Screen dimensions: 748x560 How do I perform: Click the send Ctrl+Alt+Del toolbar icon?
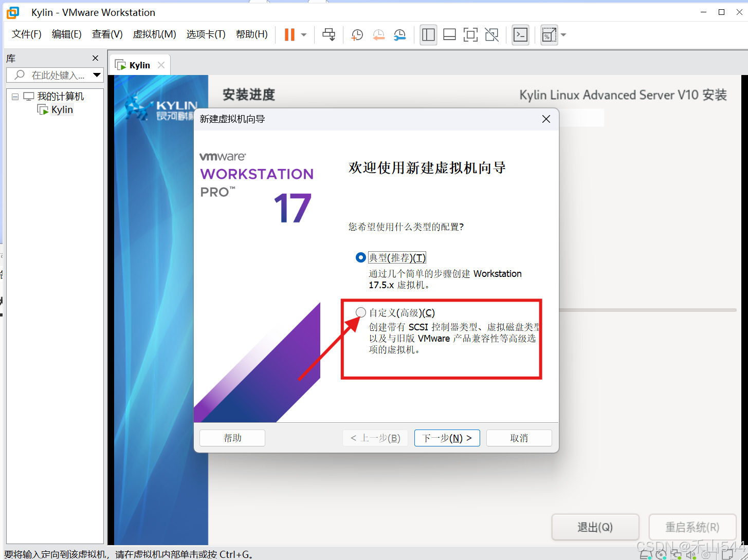(x=329, y=34)
